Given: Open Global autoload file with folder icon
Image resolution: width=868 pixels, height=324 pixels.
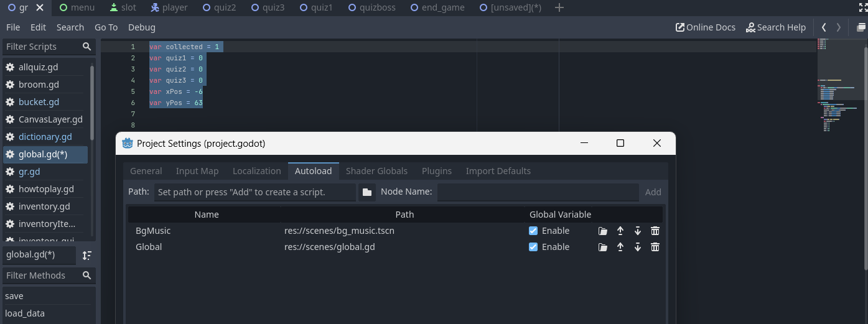Looking at the screenshot, I should pyautogui.click(x=602, y=247).
